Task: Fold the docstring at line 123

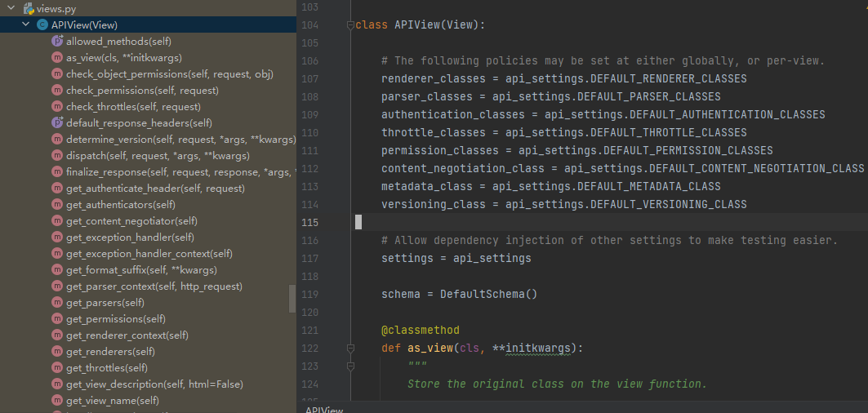Action: [x=349, y=366]
